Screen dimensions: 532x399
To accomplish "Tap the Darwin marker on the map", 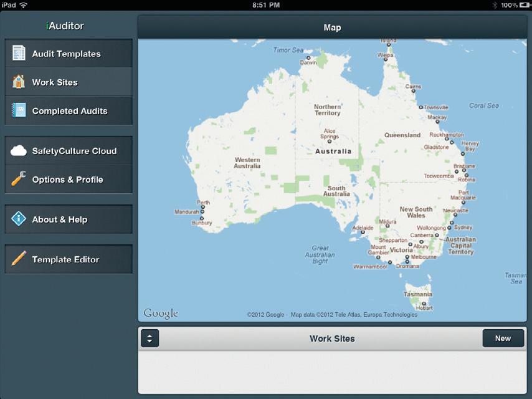I will pyautogui.click(x=308, y=58).
